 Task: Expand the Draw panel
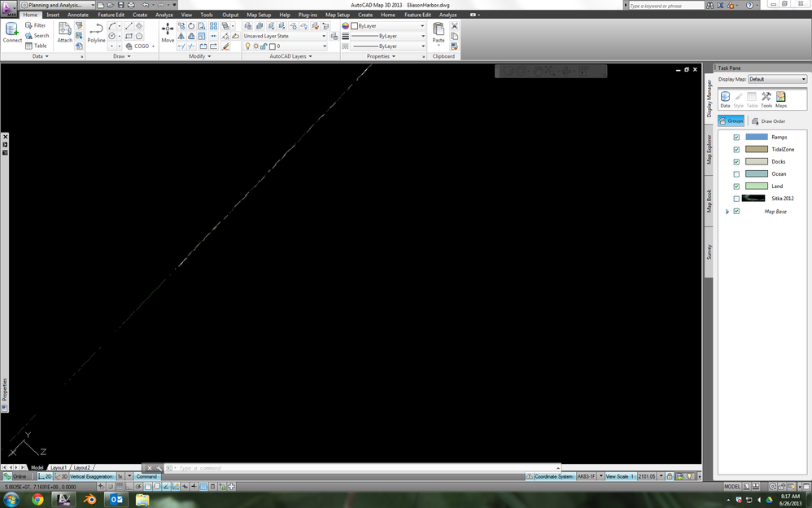point(122,56)
